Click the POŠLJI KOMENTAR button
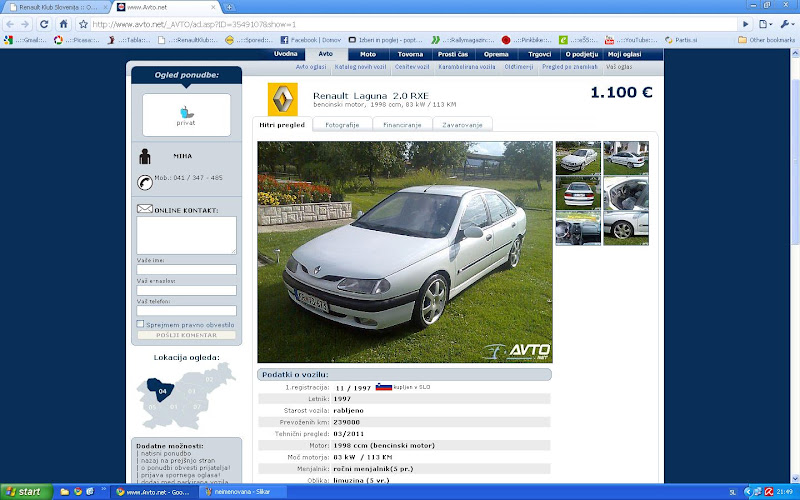 pyautogui.click(x=186, y=335)
